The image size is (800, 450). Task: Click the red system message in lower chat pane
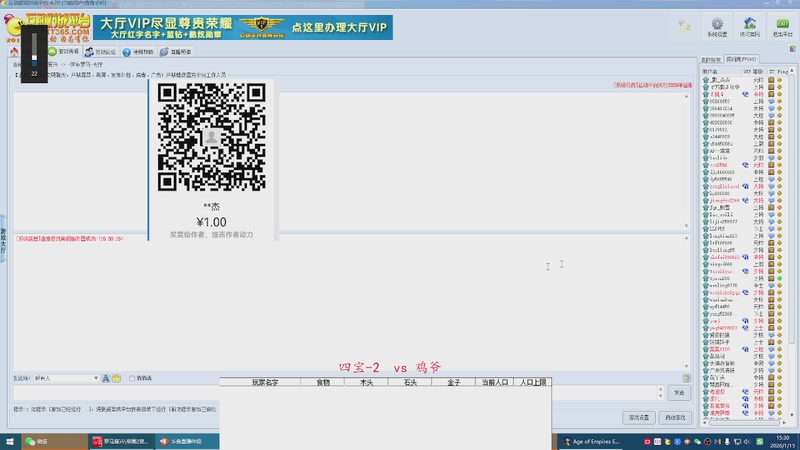[x=69, y=238]
